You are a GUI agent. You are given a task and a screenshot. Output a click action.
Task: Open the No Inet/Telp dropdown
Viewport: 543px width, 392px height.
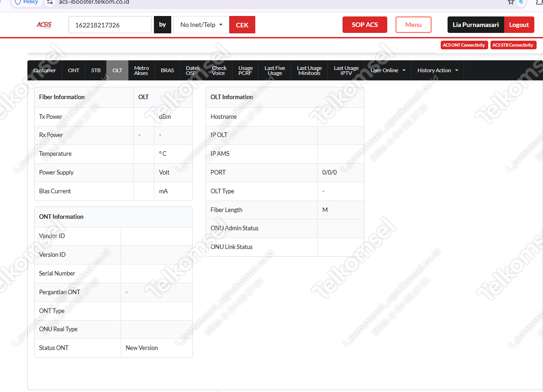(x=201, y=25)
